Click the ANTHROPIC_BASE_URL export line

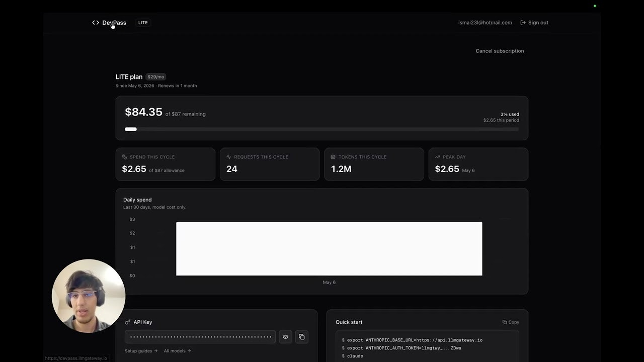[412, 340]
